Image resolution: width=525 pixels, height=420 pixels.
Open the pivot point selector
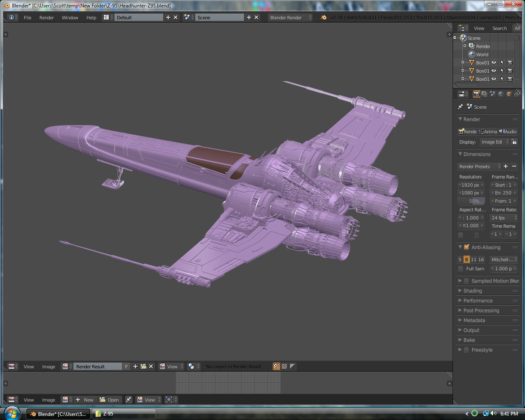click(193, 366)
